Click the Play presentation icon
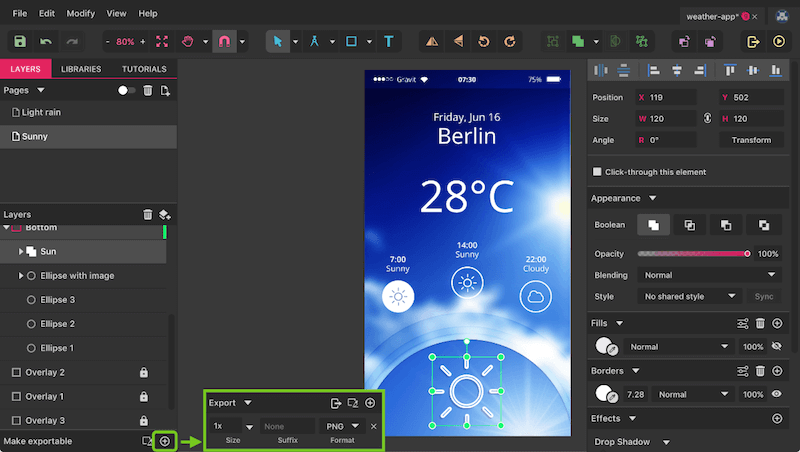Viewport: 800px width, 452px height. click(779, 42)
